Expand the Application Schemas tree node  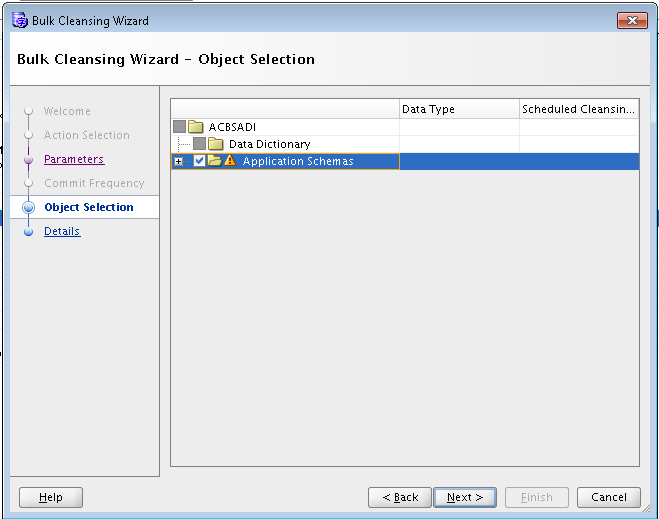179,162
